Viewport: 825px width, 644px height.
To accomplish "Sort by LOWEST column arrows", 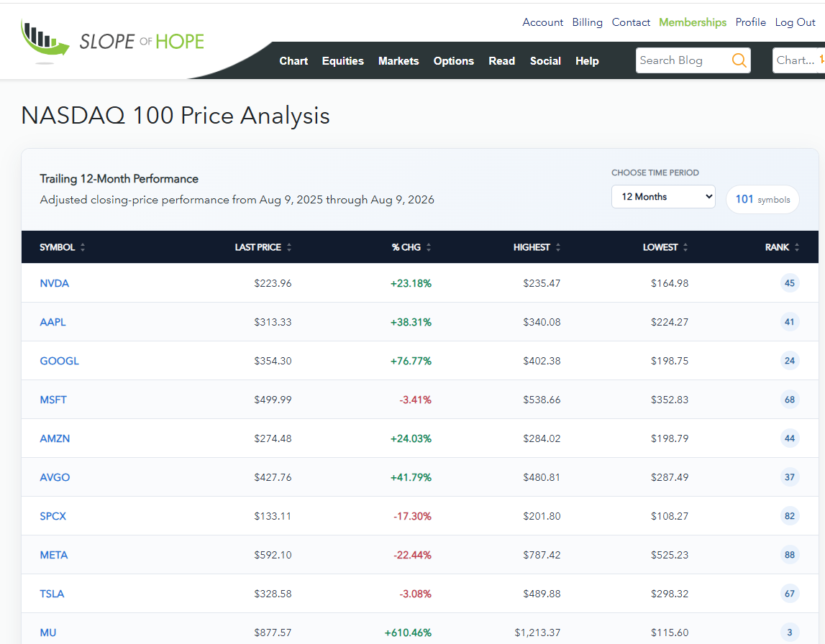I will [685, 247].
